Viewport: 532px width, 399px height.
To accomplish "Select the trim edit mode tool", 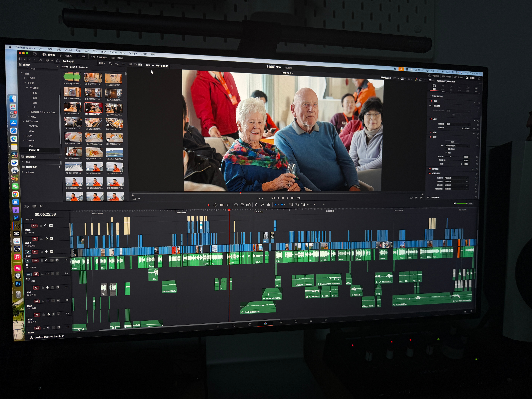I will pyautogui.click(x=215, y=205).
